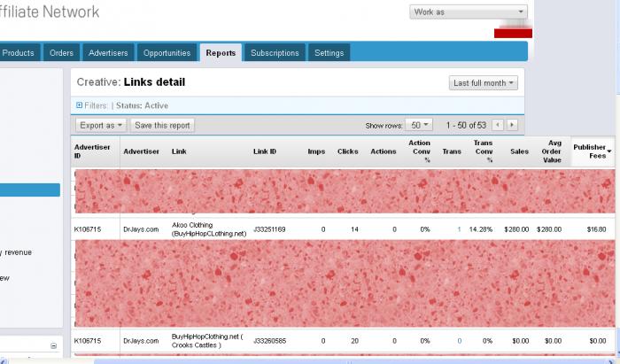Sort by Trans Conv % column
This screenshot has height=364, width=620.
[x=484, y=151]
